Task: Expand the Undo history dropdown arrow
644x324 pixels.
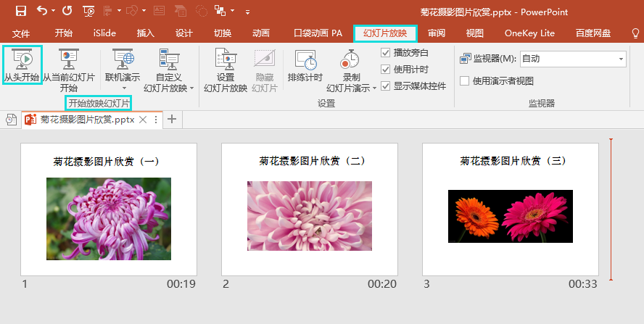Action: [x=54, y=11]
